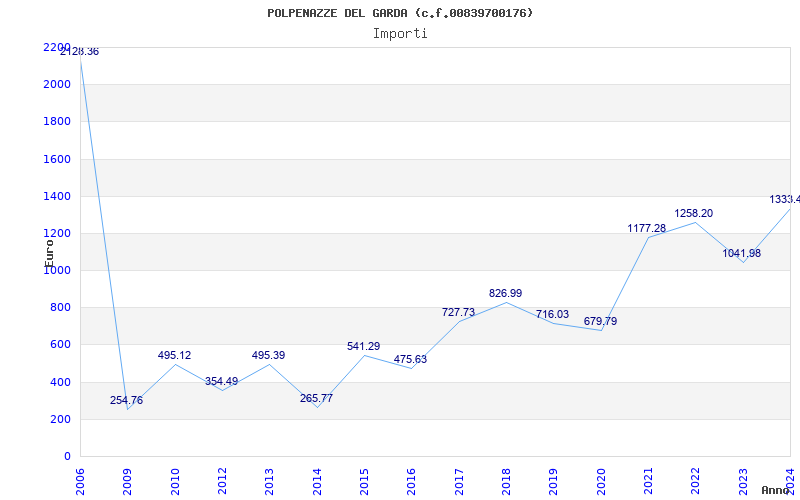Click y-axis value 1200
Image resolution: width=800 pixels, height=500 pixels.
coord(57,234)
